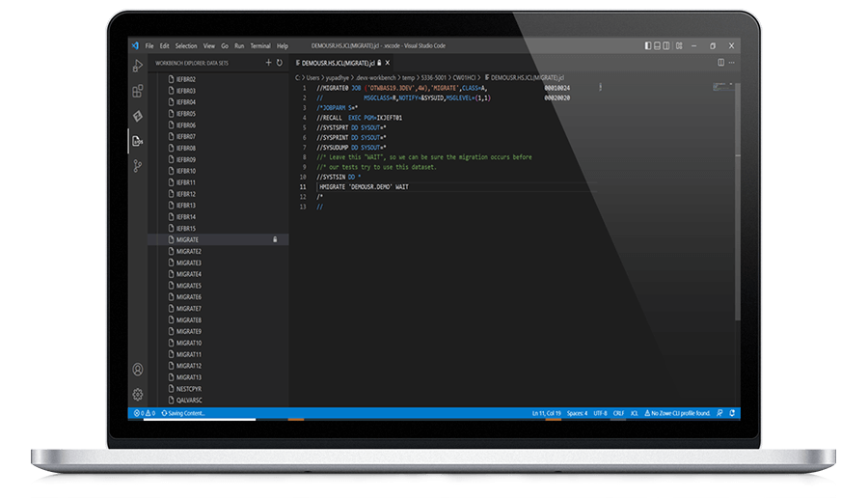Click the plus icon in Workbench Explorer

(269, 63)
